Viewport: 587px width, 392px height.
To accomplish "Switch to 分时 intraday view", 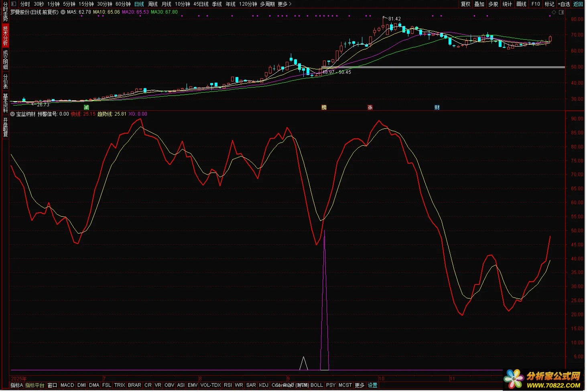I will click(x=25, y=4).
